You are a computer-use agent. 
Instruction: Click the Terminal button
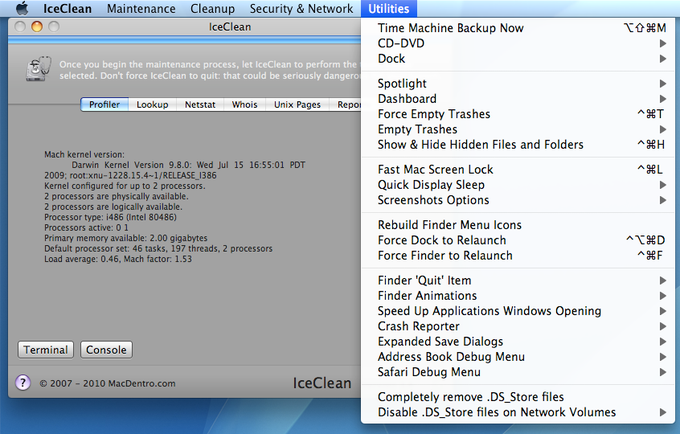tap(46, 350)
